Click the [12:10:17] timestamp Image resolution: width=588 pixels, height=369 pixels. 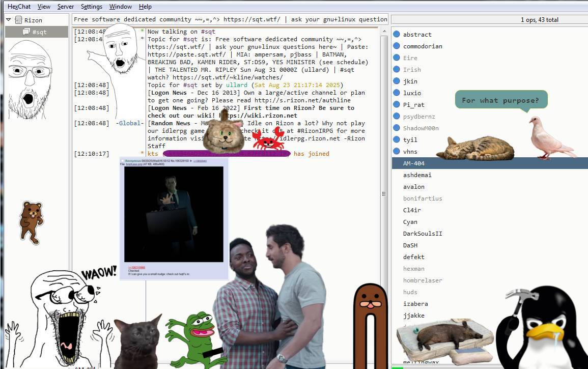[92, 154]
